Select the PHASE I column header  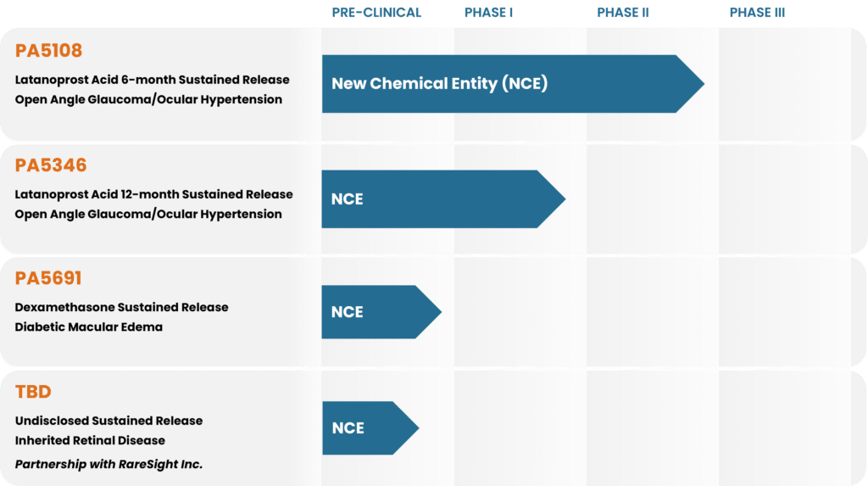(x=489, y=13)
